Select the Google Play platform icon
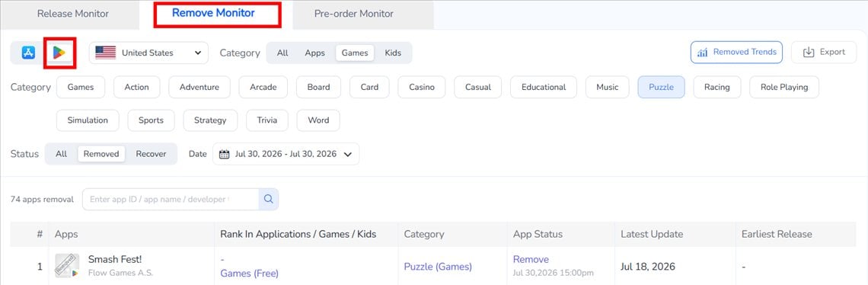The width and height of the screenshot is (868, 285). coord(59,53)
